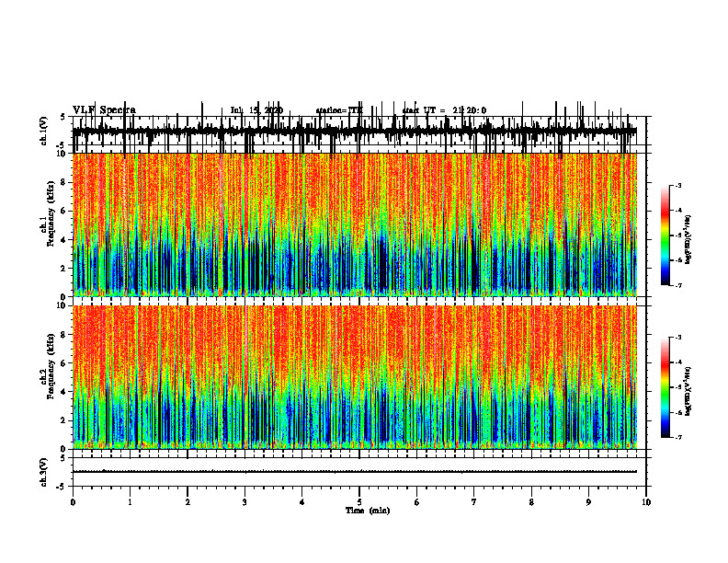This screenshot has height=563, width=728.
Task: Click the time axis tick label 8
Action: (x=531, y=502)
